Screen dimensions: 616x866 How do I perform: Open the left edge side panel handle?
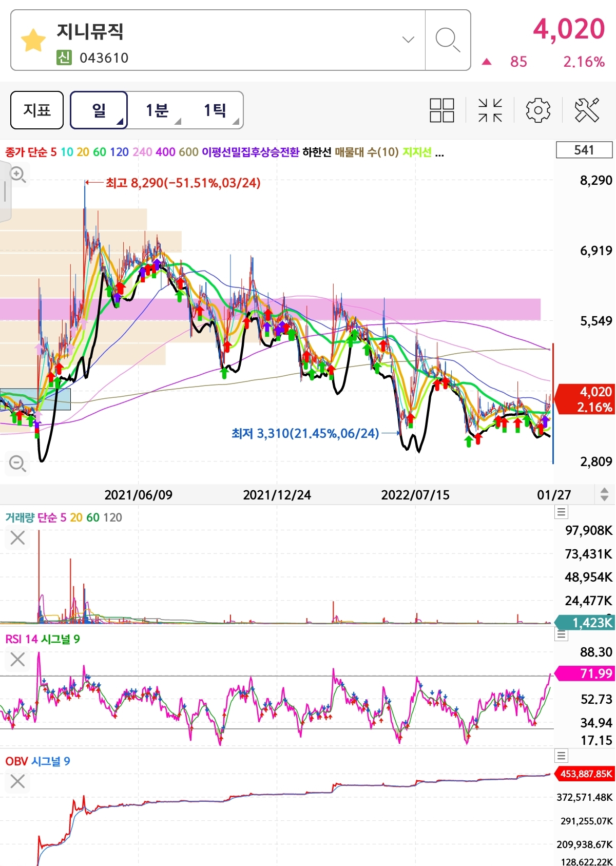click(x=5, y=191)
